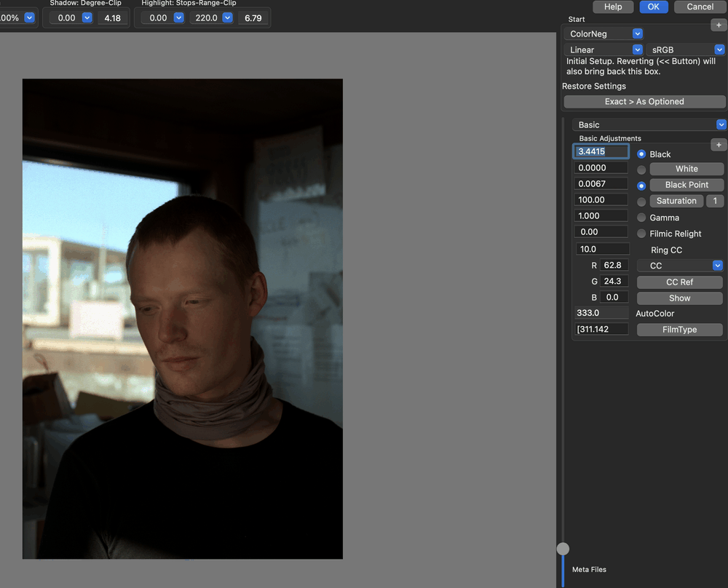Select the Gamma radio button
Image resolution: width=728 pixels, height=588 pixels.
coord(641,218)
